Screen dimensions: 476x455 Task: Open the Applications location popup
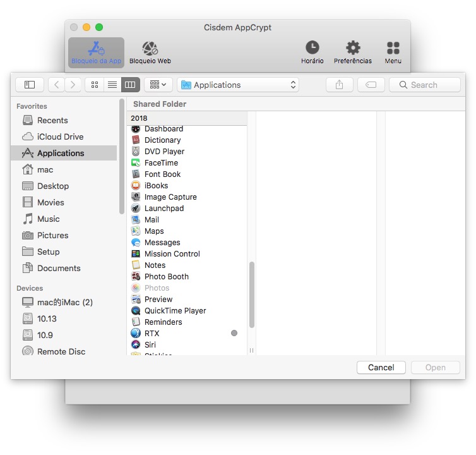click(238, 85)
